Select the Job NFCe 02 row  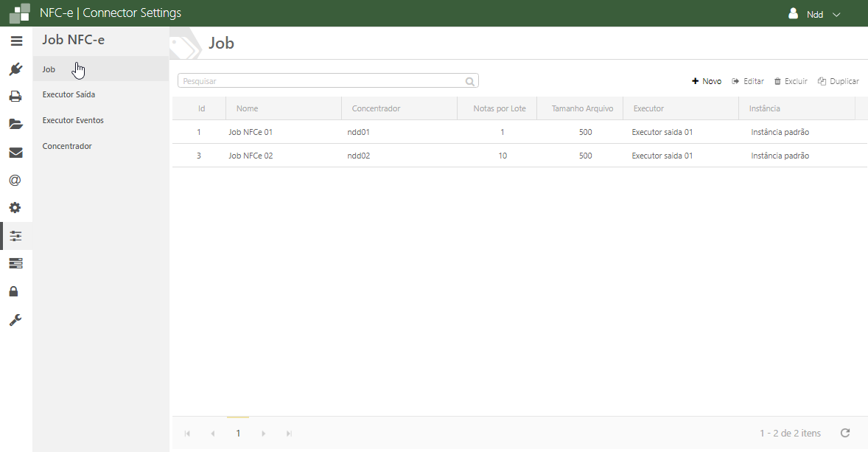click(251, 156)
